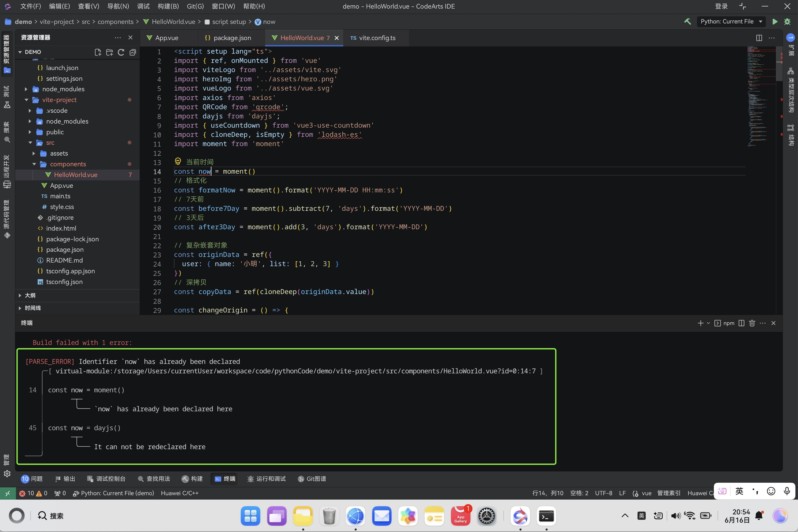Open the editor more-actions menu
The height and width of the screenshot is (532, 798).
coord(772,38)
